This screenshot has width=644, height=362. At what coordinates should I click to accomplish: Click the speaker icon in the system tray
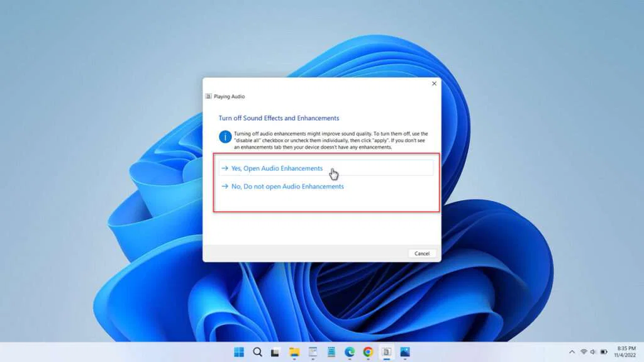point(593,353)
